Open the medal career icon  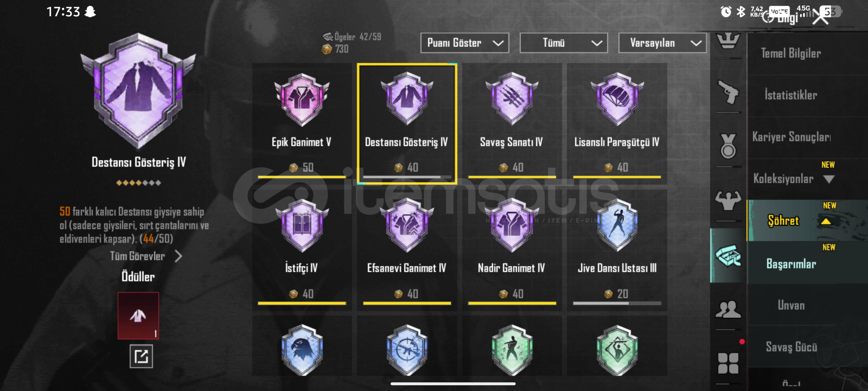[728, 146]
